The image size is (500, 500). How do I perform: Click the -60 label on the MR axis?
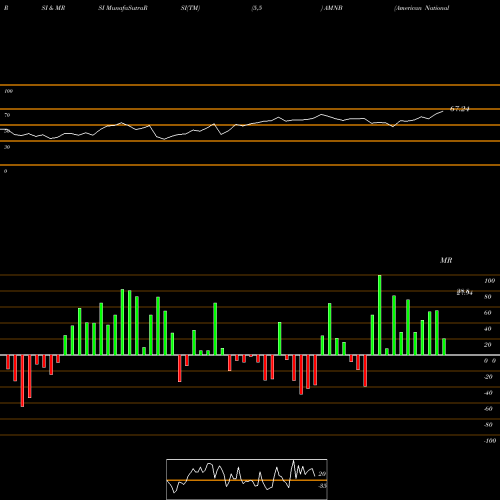[488, 409]
